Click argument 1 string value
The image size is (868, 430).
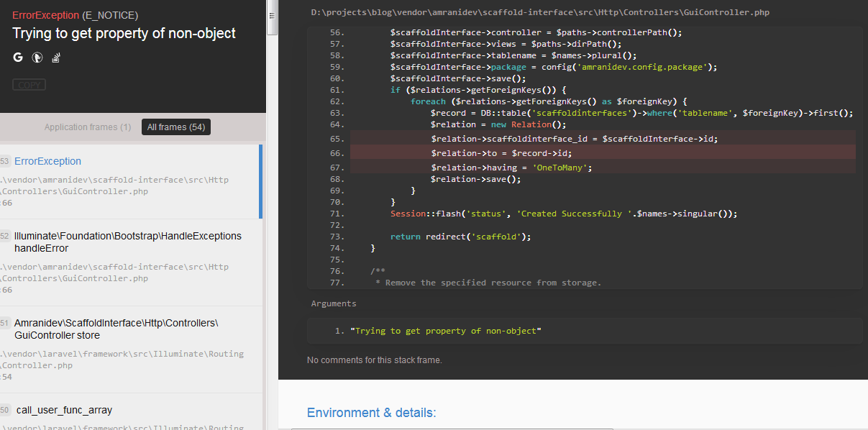445,331
